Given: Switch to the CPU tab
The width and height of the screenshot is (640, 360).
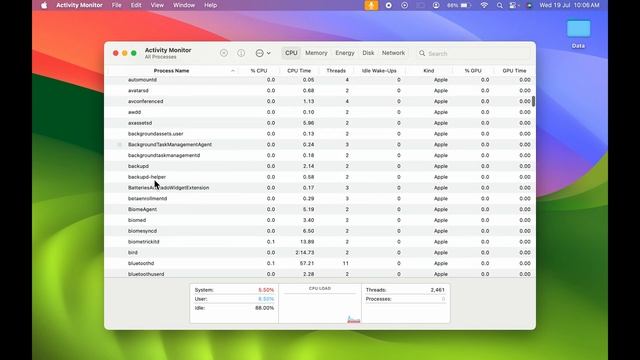Looking at the screenshot, I should 291,53.
